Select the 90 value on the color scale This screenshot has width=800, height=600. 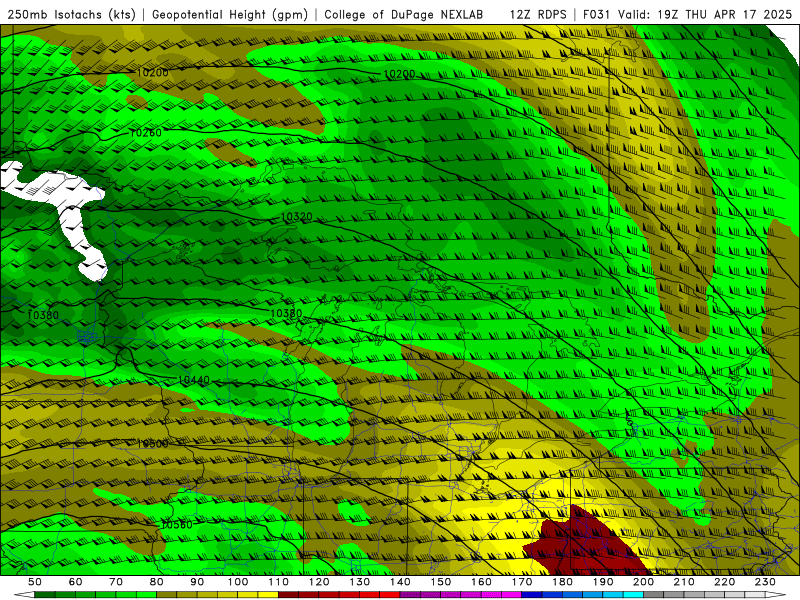tap(197, 582)
